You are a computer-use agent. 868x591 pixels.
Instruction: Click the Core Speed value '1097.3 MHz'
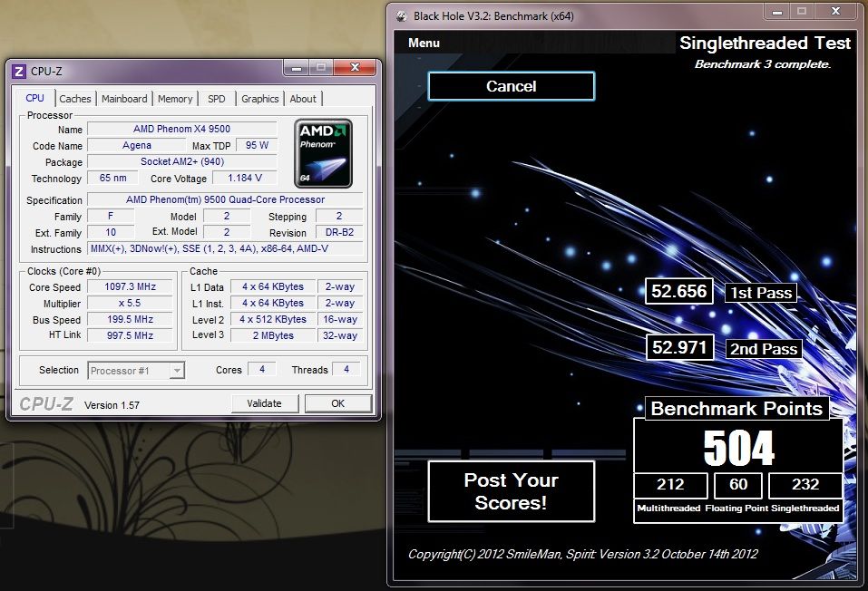tap(130, 286)
